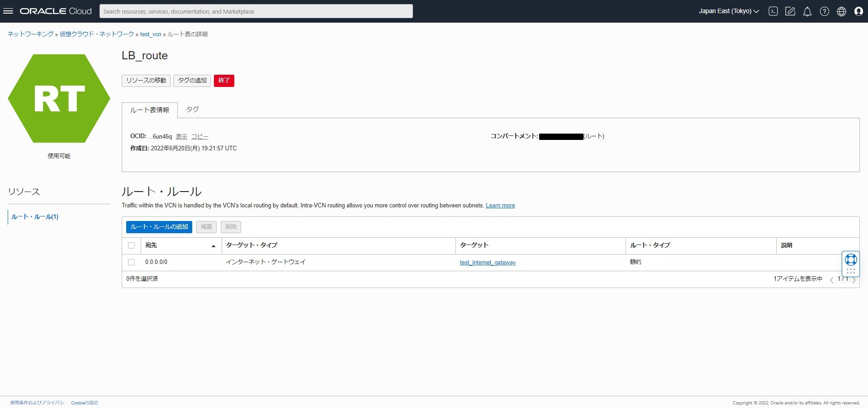
Task: Open the support life-preserver widget
Action: [850, 259]
